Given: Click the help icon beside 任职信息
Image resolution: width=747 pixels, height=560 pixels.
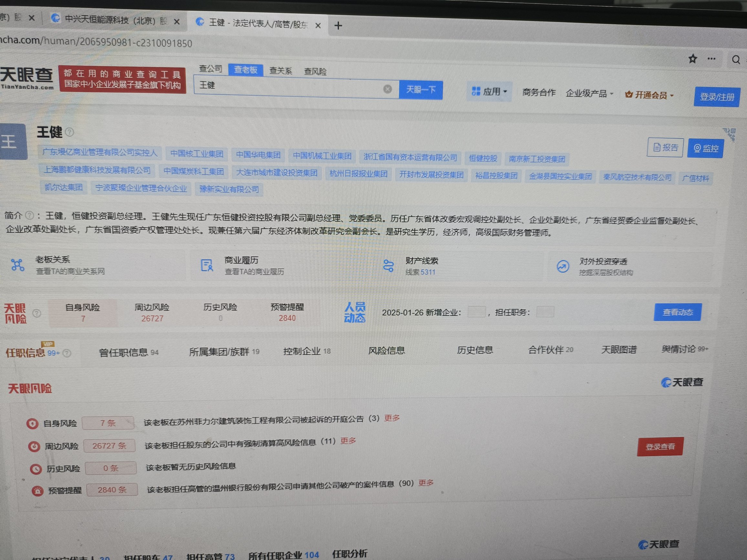Looking at the screenshot, I should [67, 353].
